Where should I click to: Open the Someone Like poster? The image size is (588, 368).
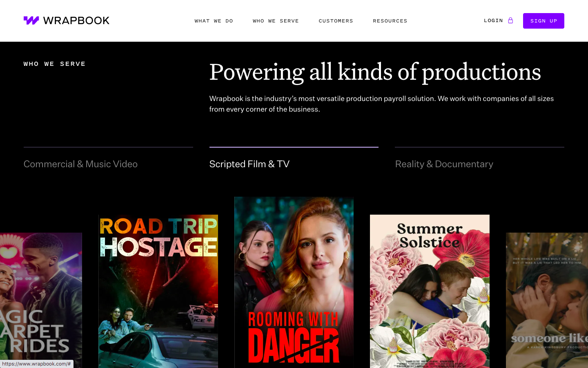[x=547, y=300]
